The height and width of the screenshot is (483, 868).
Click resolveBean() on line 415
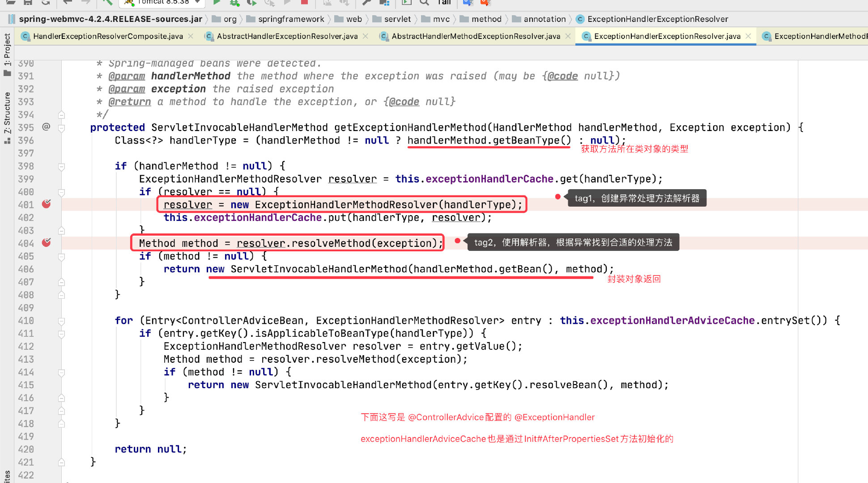[x=566, y=385]
